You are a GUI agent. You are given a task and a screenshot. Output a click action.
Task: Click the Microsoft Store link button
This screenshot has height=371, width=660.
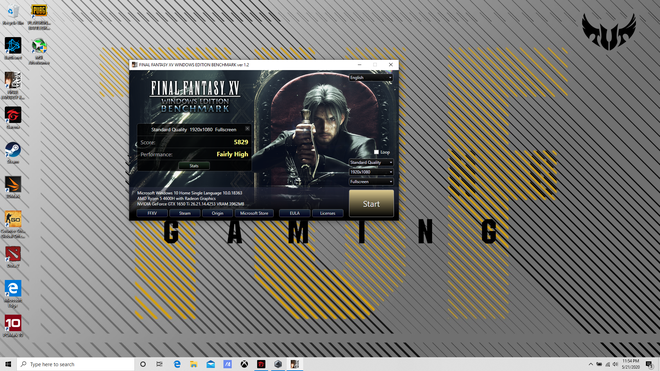click(254, 213)
